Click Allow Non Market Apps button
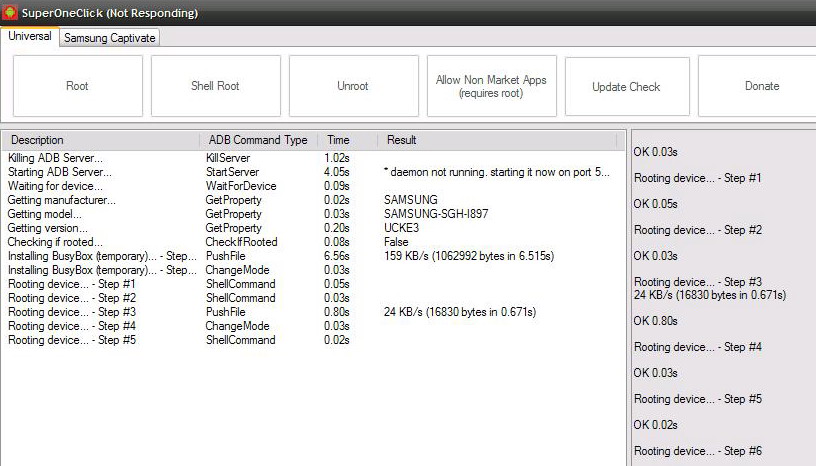This screenshot has height=466, width=816. pyautogui.click(x=491, y=86)
